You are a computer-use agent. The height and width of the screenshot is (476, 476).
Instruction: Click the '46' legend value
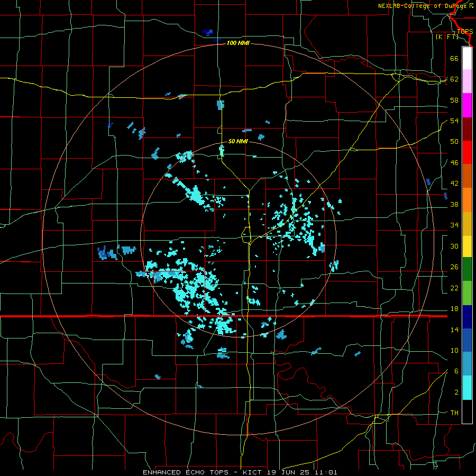[x=454, y=163]
